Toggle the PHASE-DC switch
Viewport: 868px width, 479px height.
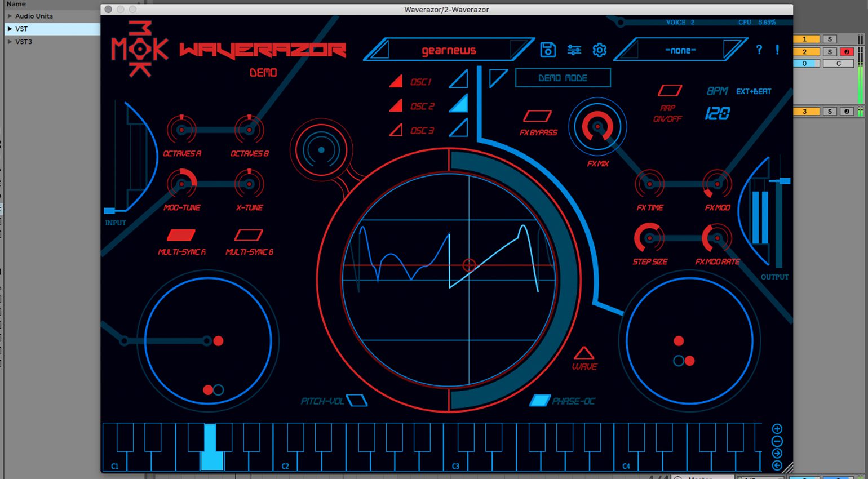click(x=540, y=401)
